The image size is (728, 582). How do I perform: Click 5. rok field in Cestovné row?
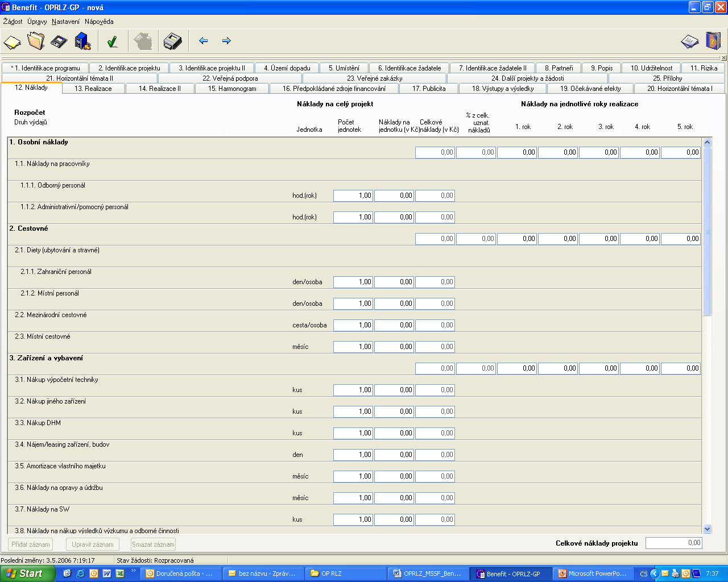tap(681, 239)
